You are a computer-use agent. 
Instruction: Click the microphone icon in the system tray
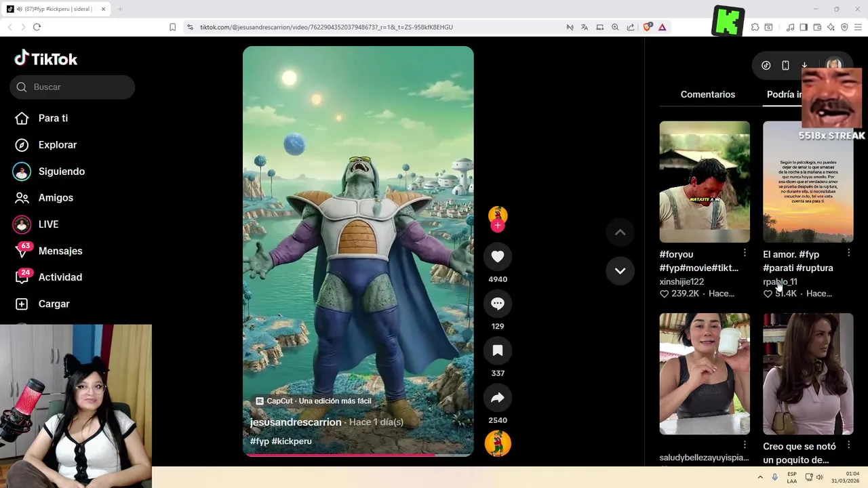coord(774,477)
